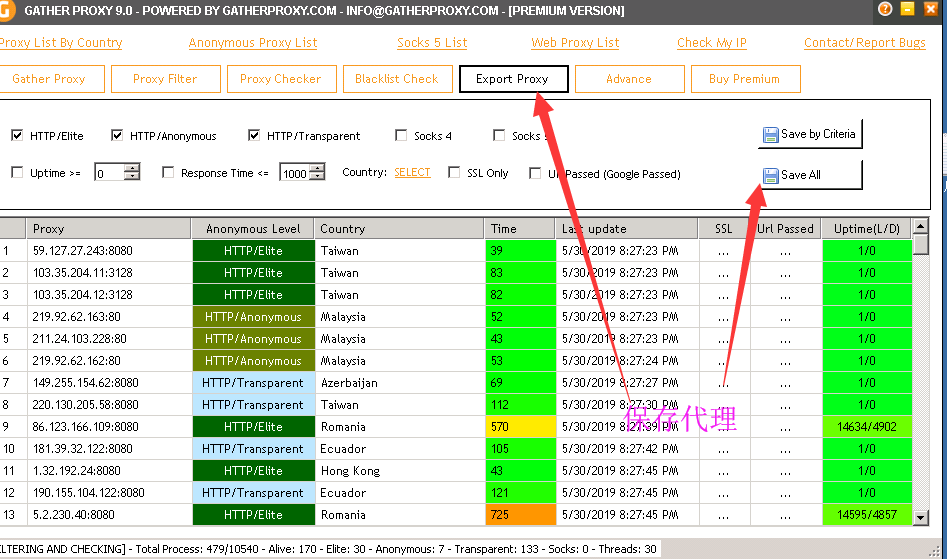Click the Buy Premium button
The image size is (947, 559).
point(743,79)
